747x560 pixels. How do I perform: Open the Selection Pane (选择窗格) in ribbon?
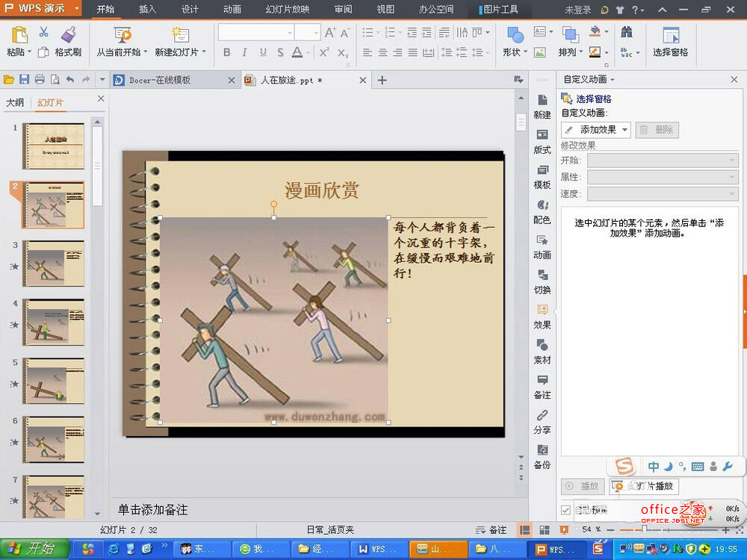tap(670, 42)
